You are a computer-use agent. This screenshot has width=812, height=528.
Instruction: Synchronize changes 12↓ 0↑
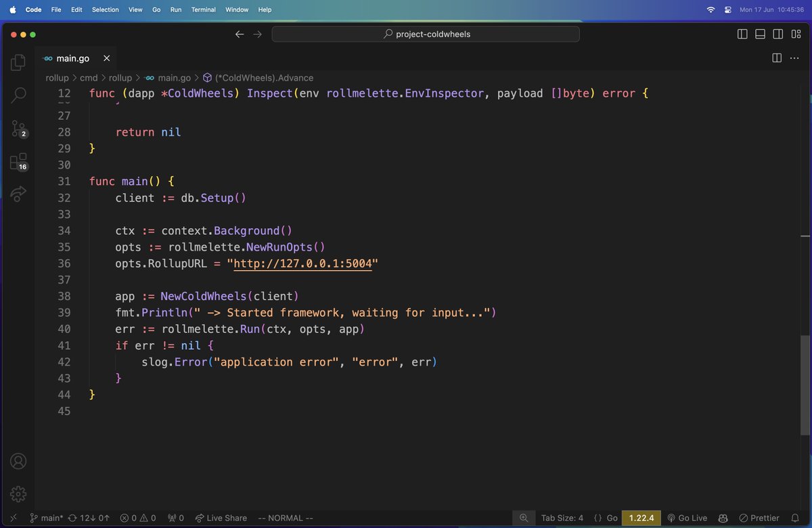(89, 518)
